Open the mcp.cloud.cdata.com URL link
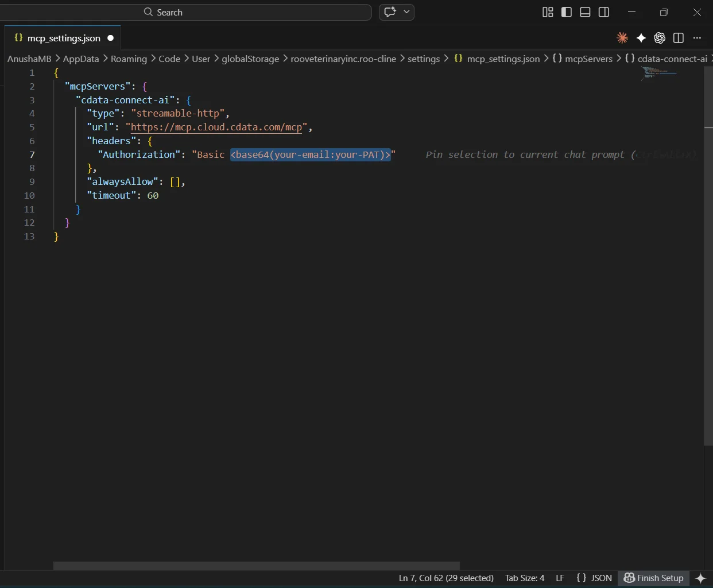 [216, 127]
